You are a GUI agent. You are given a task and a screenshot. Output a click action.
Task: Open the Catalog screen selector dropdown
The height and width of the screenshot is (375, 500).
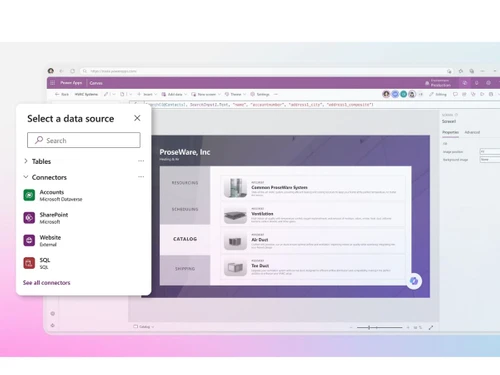[x=144, y=327]
